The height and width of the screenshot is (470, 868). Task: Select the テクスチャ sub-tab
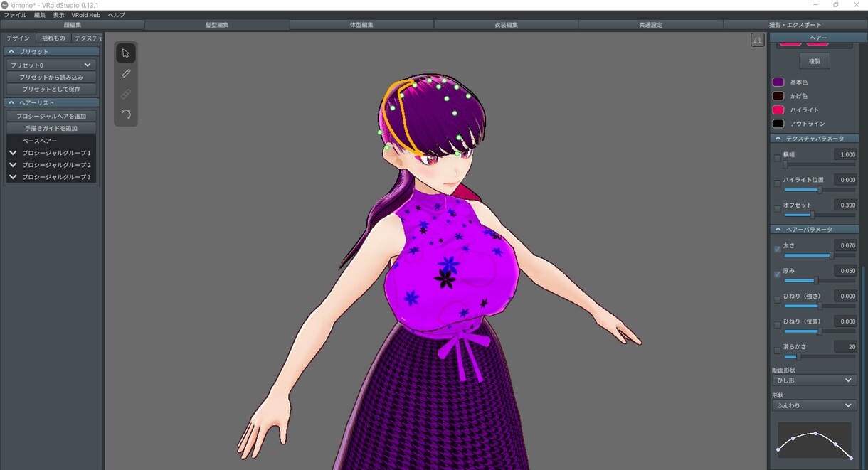88,38
